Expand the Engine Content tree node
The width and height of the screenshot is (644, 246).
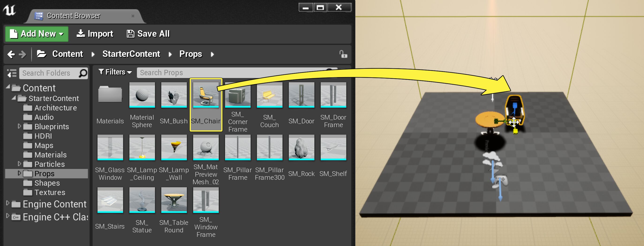point(8,203)
